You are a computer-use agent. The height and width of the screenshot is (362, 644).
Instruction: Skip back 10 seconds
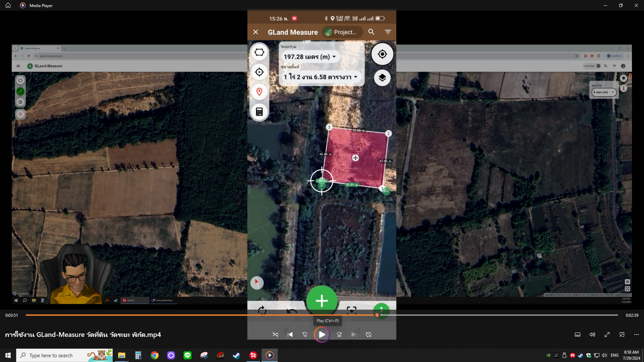coord(305,335)
